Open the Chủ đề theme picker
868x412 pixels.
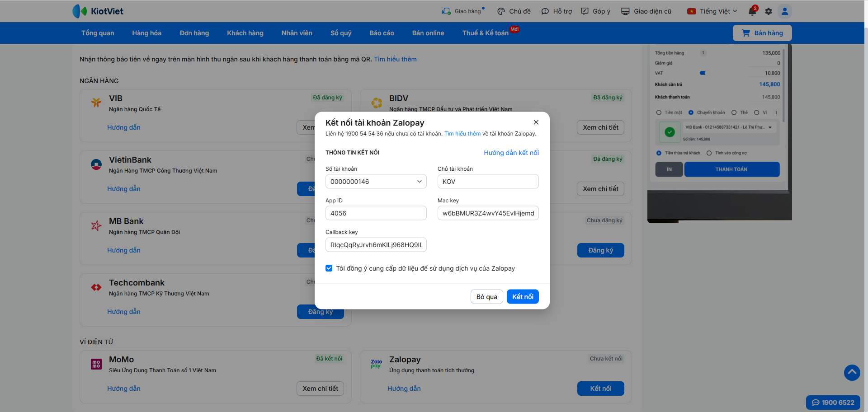pos(514,11)
